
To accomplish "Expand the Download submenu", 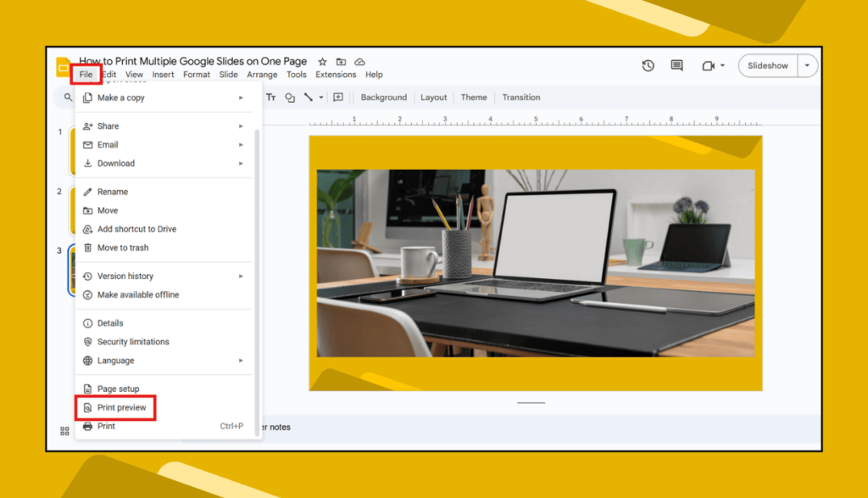I will point(164,164).
